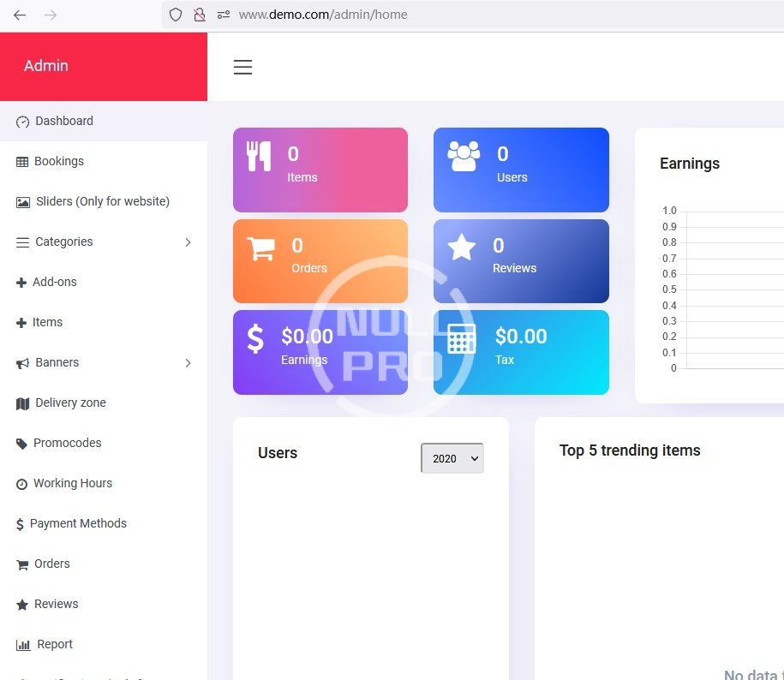Click the shopping cart Orders card icon
Image resolution: width=784 pixels, height=680 pixels.
coord(260,248)
